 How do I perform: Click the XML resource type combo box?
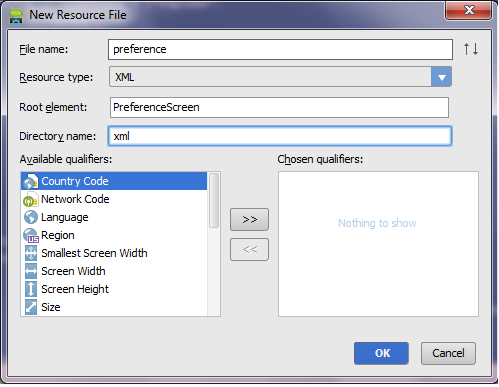(x=280, y=77)
